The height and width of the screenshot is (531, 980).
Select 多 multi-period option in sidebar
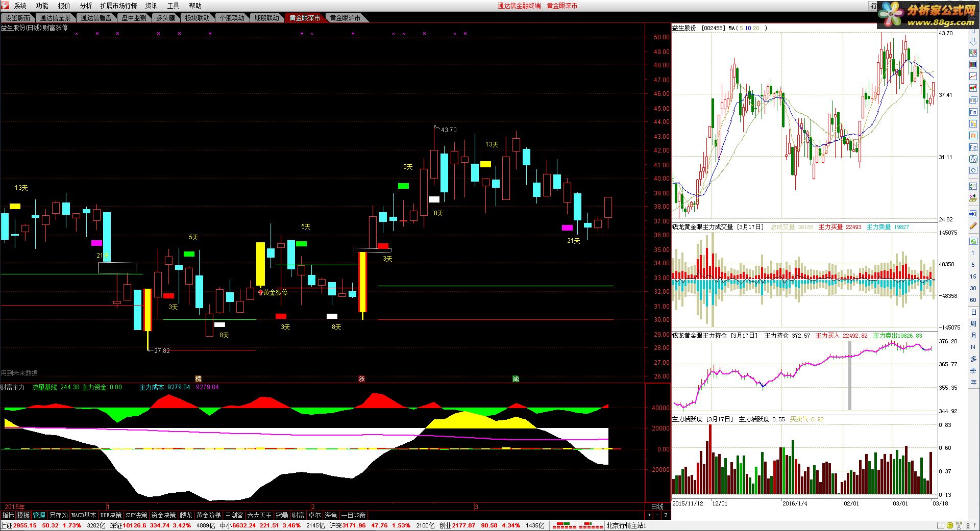pyautogui.click(x=973, y=359)
